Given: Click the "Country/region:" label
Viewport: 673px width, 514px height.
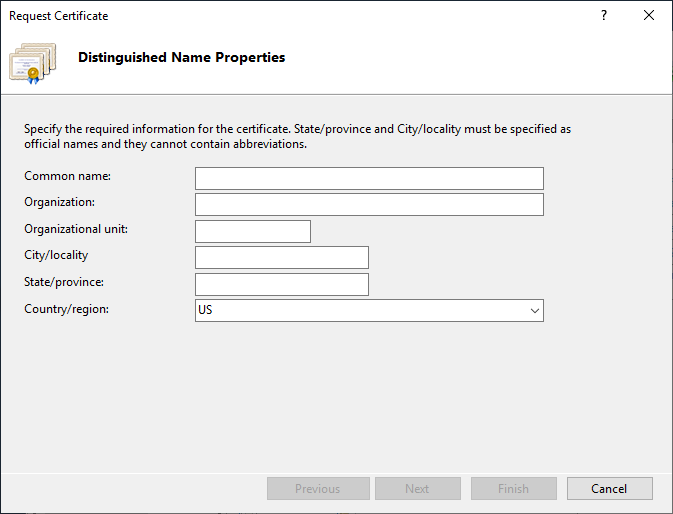Looking at the screenshot, I should point(66,309).
